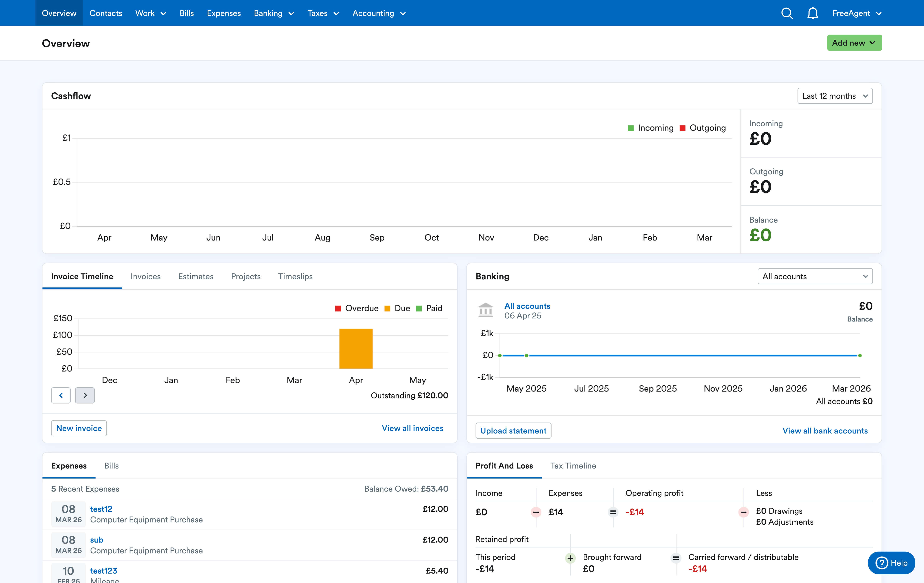The height and width of the screenshot is (583, 924).
Task: Open the search
Action: click(787, 13)
